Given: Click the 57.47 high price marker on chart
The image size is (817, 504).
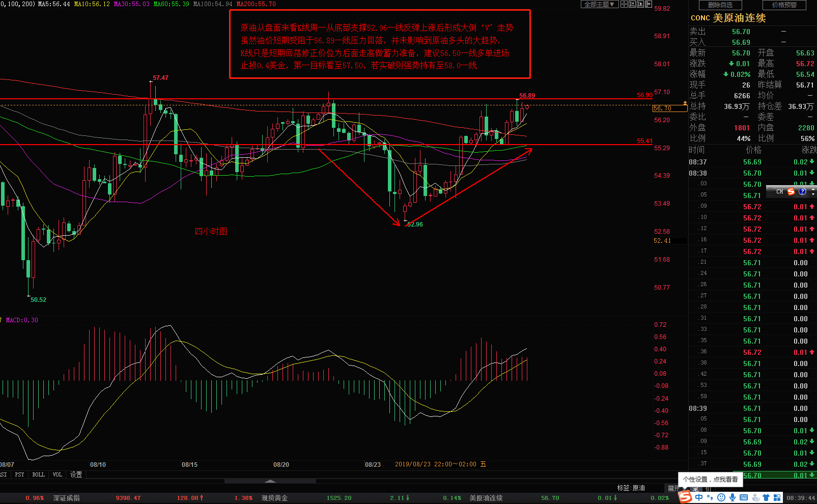Looking at the screenshot, I should tap(160, 78).
